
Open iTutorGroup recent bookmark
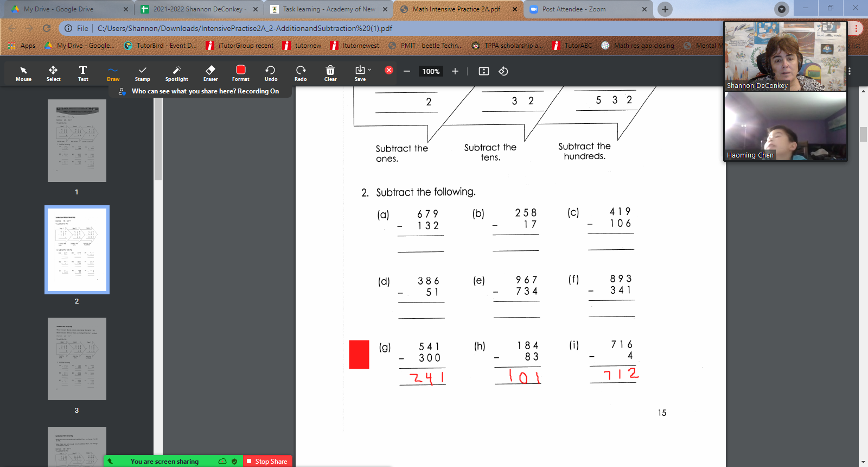click(240, 46)
